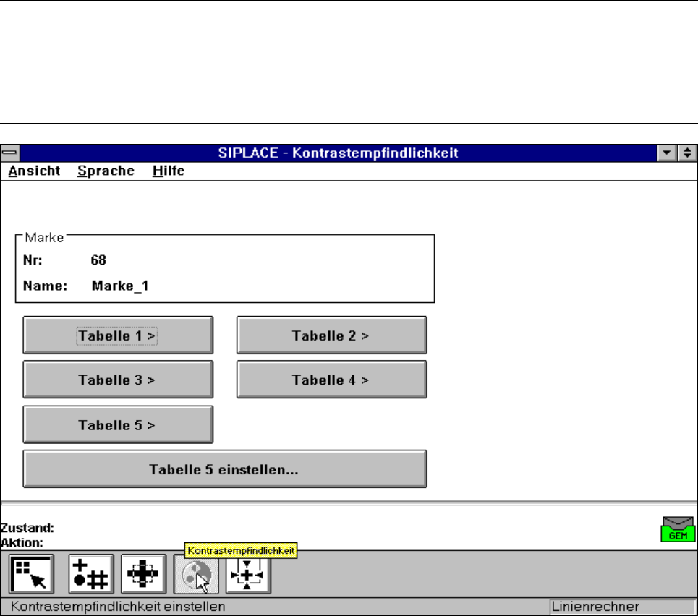Image resolution: width=698 pixels, height=616 pixels.
Task: Open the green GEM mail icon
Action: tap(678, 529)
